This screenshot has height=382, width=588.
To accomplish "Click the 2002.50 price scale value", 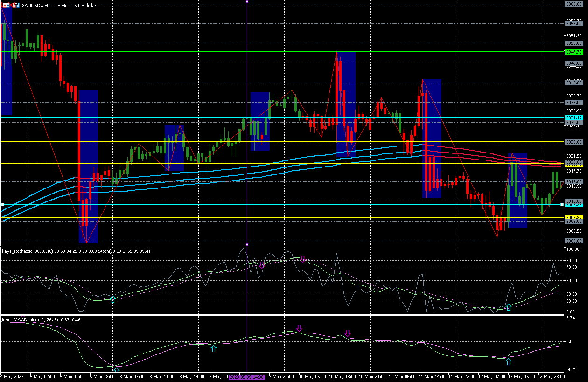I will pyautogui.click(x=574, y=231).
